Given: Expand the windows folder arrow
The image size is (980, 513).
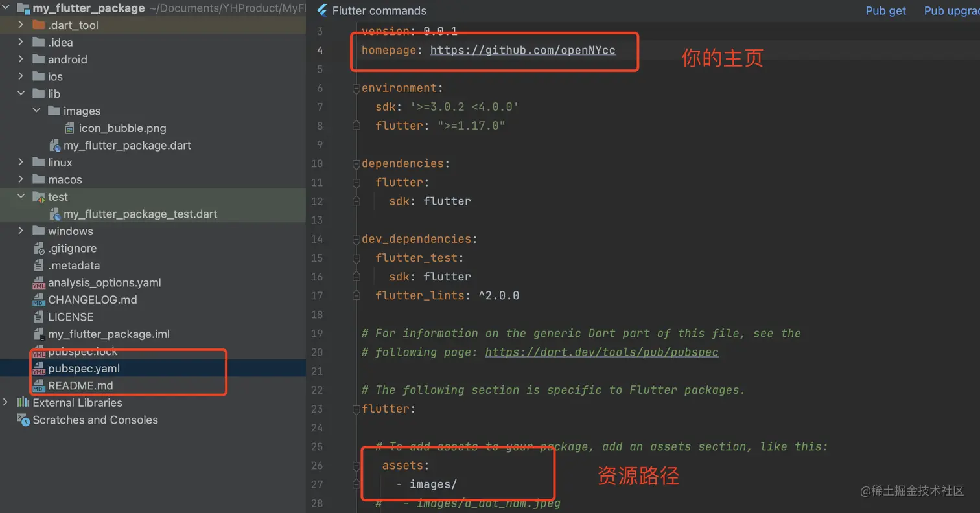Looking at the screenshot, I should 21,231.
